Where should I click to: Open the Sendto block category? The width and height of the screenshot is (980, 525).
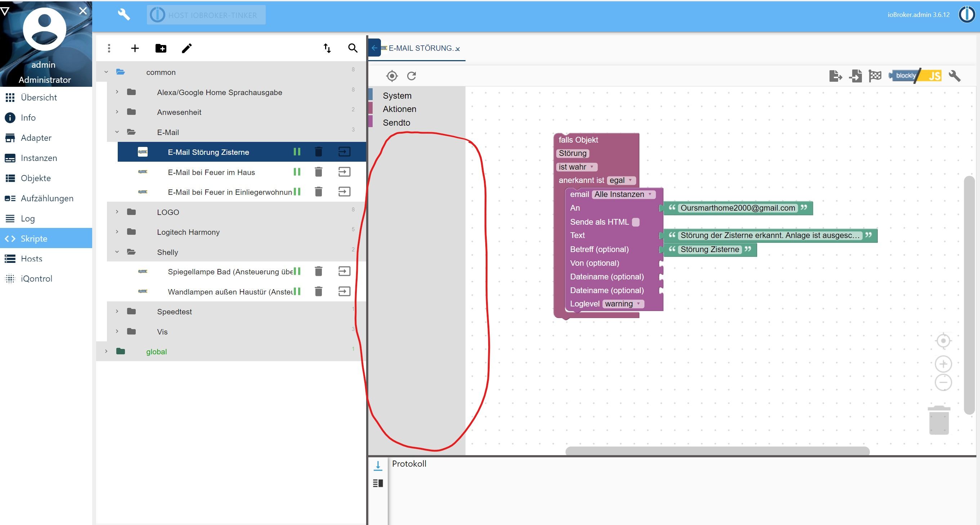tap(396, 122)
